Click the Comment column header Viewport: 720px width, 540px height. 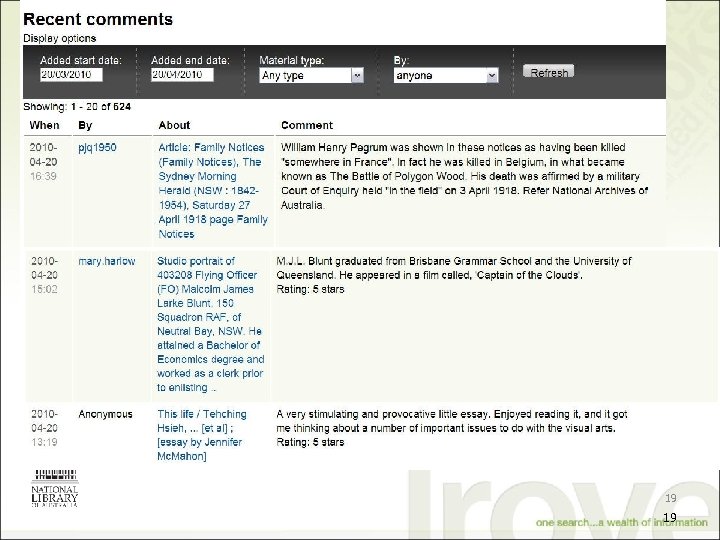(x=307, y=125)
